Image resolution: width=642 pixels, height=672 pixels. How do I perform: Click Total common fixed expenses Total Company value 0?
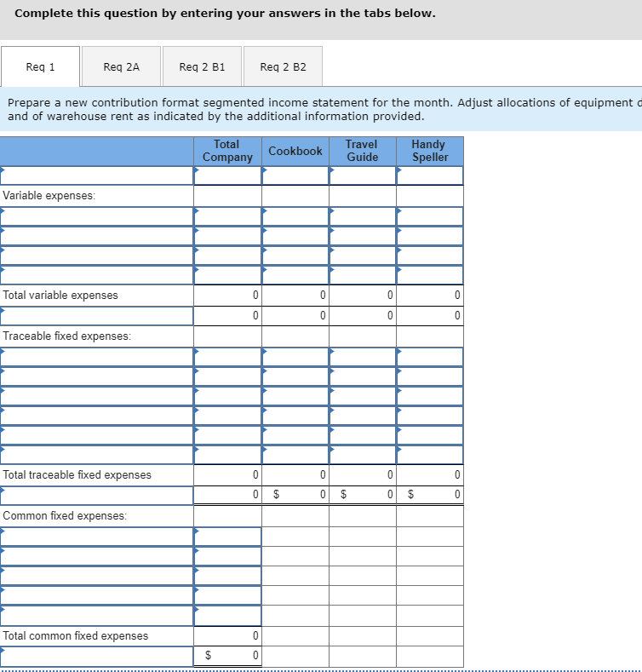point(255,635)
